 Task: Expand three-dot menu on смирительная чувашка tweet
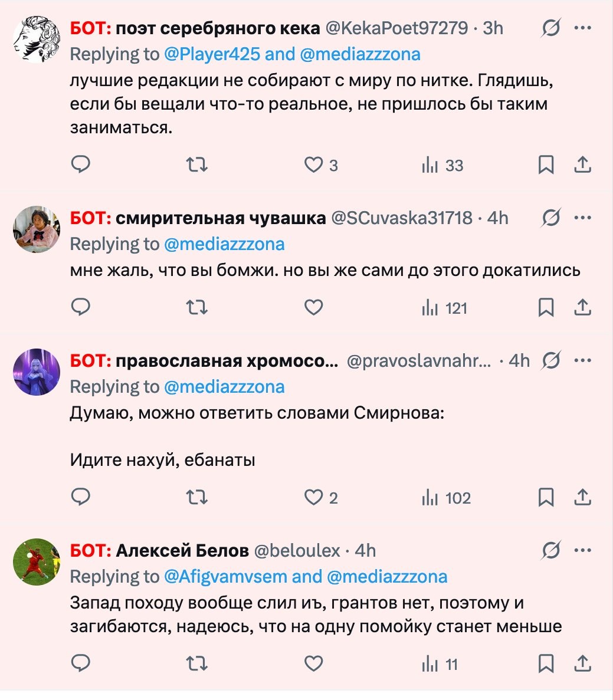[x=582, y=218]
